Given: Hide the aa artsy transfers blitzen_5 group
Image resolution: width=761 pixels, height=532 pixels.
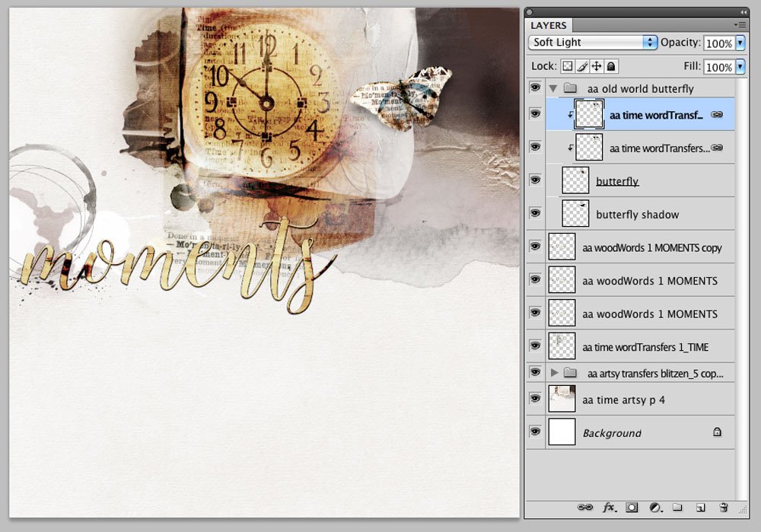Looking at the screenshot, I should (535, 372).
